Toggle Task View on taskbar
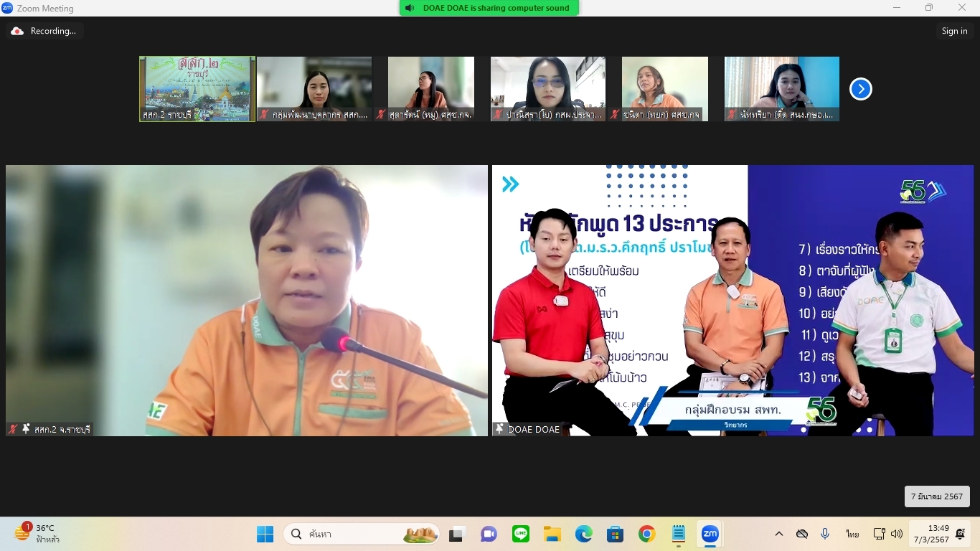The width and height of the screenshot is (980, 551). (x=457, y=534)
